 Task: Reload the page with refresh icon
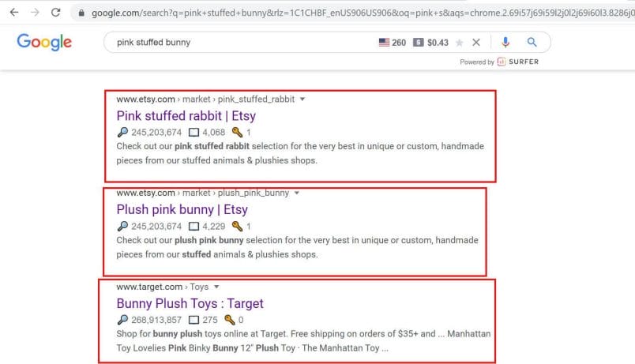(56, 13)
